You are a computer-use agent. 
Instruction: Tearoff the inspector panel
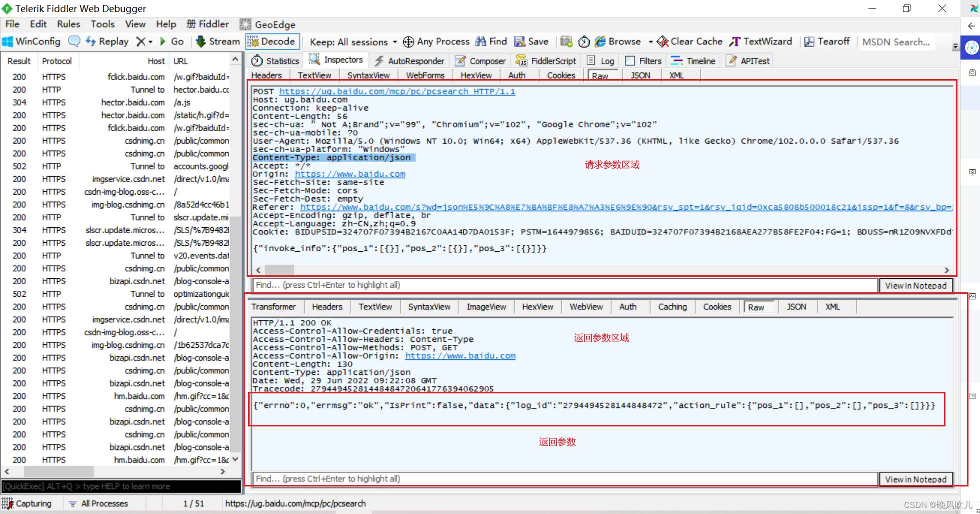point(826,42)
